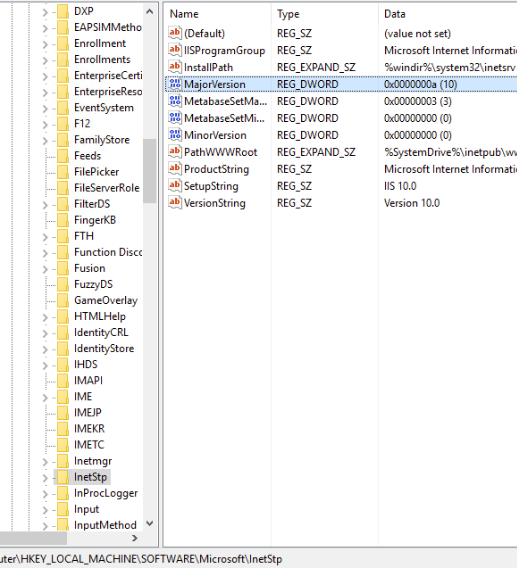Expand the IdentityCRL key
Viewport: 517px width, 569px height.
[x=45, y=333]
